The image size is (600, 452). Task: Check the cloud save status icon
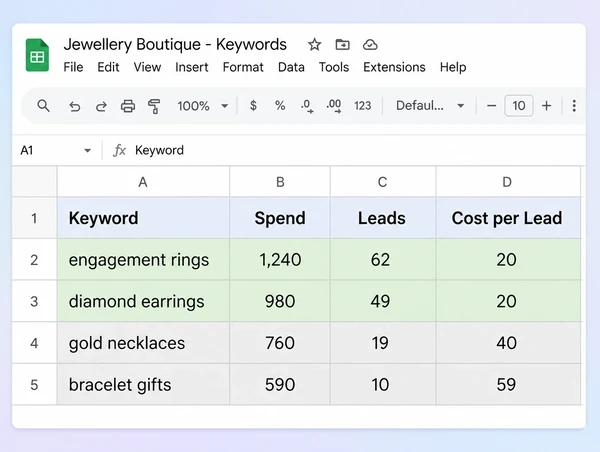click(x=370, y=45)
